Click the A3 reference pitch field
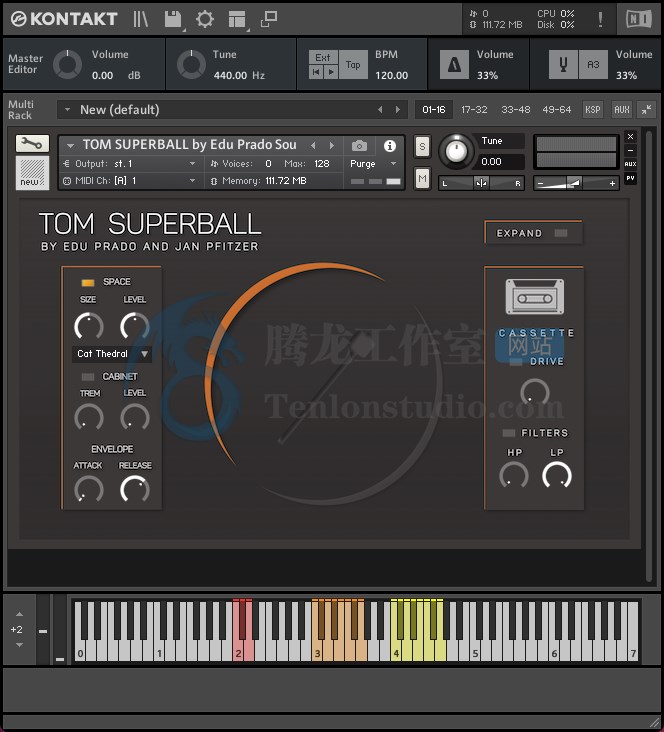 593,64
